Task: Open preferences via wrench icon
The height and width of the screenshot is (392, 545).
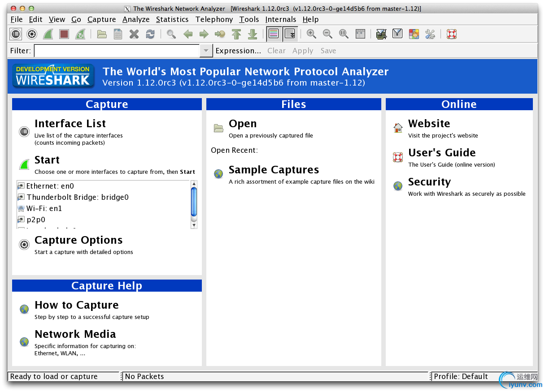Action: point(430,34)
